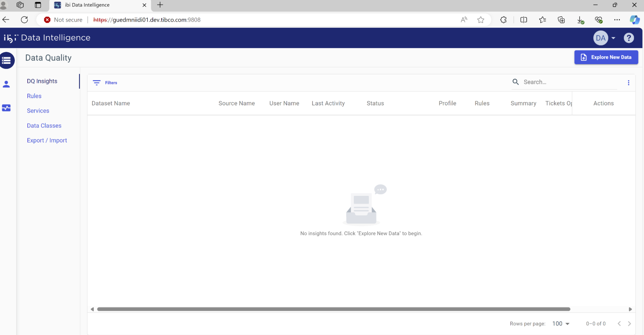Sort by User Name column header

coord(284,103)
